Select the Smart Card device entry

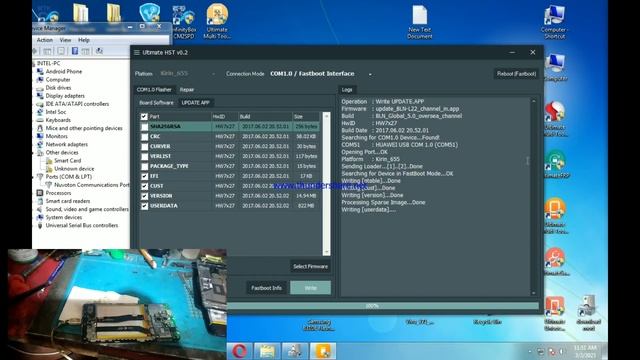[x=67, y=161]
